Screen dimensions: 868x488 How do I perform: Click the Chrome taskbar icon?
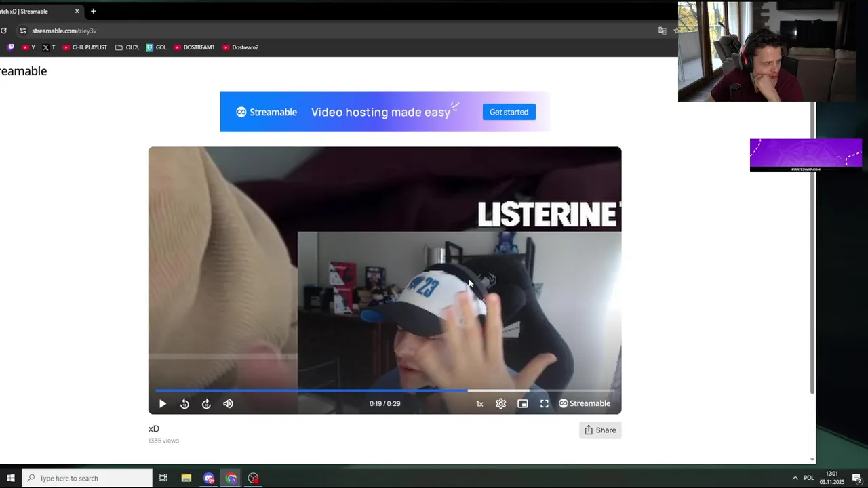pyautogui.click(x=231, y=478)
